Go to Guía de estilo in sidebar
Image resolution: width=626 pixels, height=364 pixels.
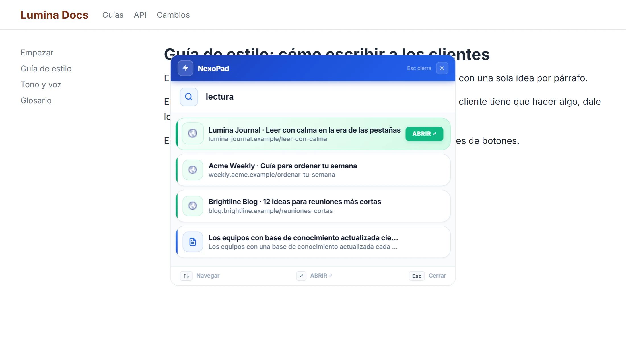pyautogui.click(x=46, y=69)
